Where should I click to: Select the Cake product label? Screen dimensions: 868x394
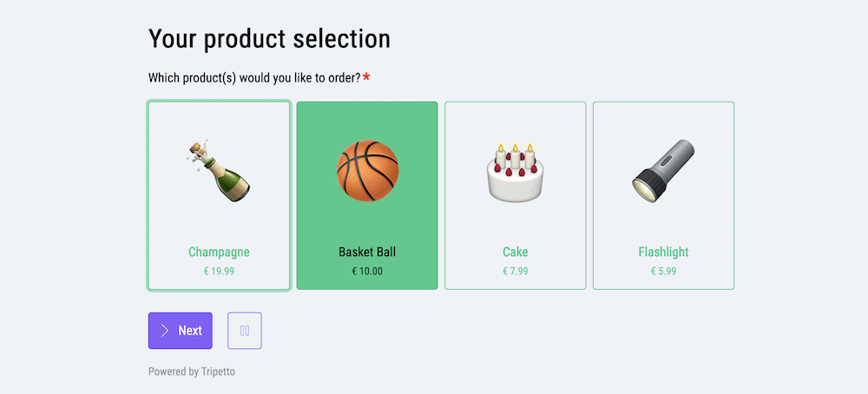tap(516, 253)
